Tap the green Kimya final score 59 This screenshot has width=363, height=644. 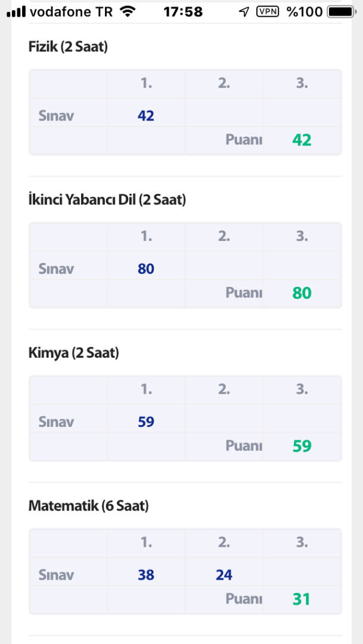coord(302,446)
